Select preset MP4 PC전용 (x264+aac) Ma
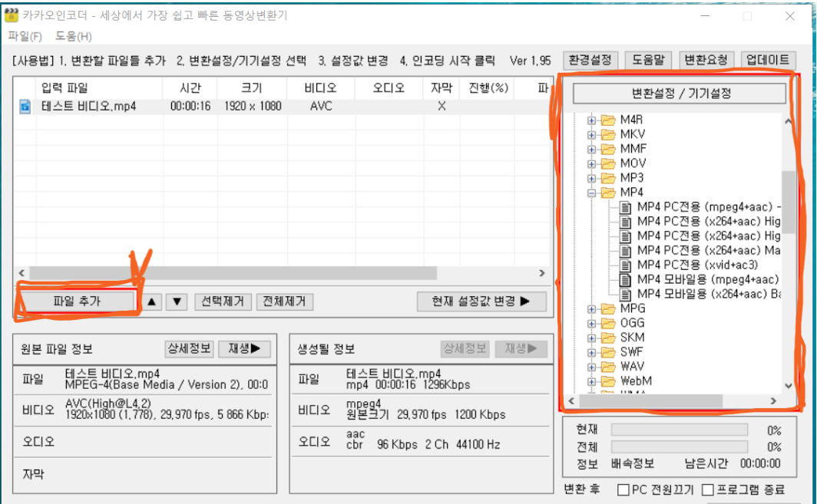Image resolution: width=817 pixels, height=504 pixels. coord(709,250)
